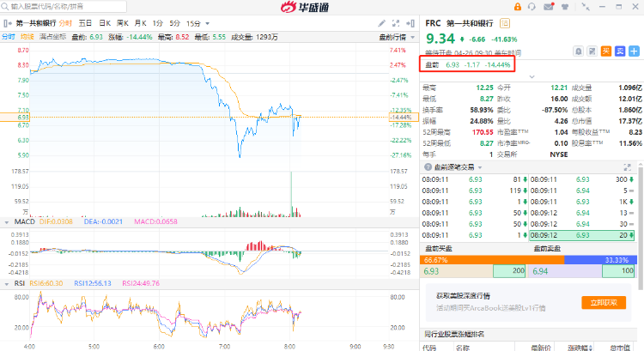Collapse the RSI indicator panel arrow

(x=7, y=284)
